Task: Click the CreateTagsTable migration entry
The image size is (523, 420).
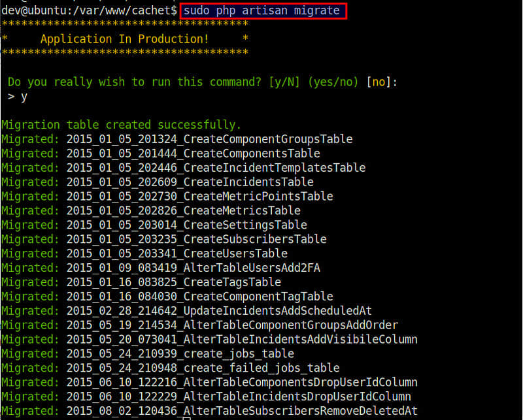Action: [173, 282]
